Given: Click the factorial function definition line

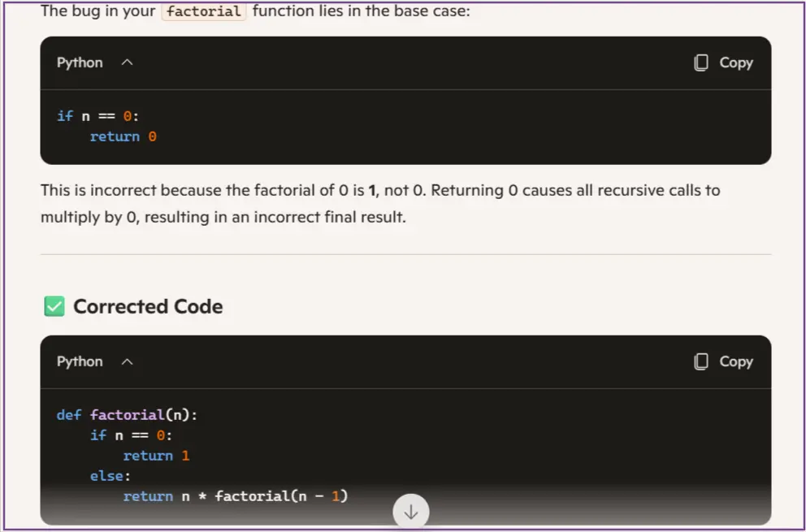Looking at the screenshot, I should pyautogui.click(x=126, y=414).
